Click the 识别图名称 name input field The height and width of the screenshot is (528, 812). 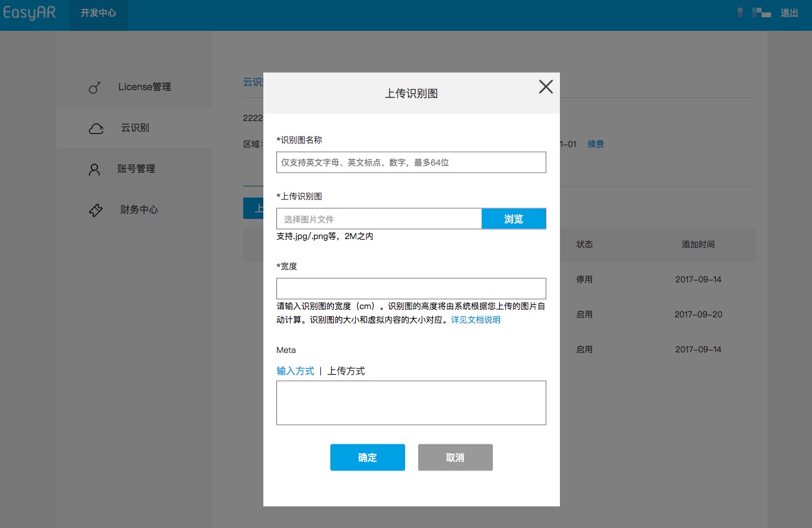click(411, 162)
